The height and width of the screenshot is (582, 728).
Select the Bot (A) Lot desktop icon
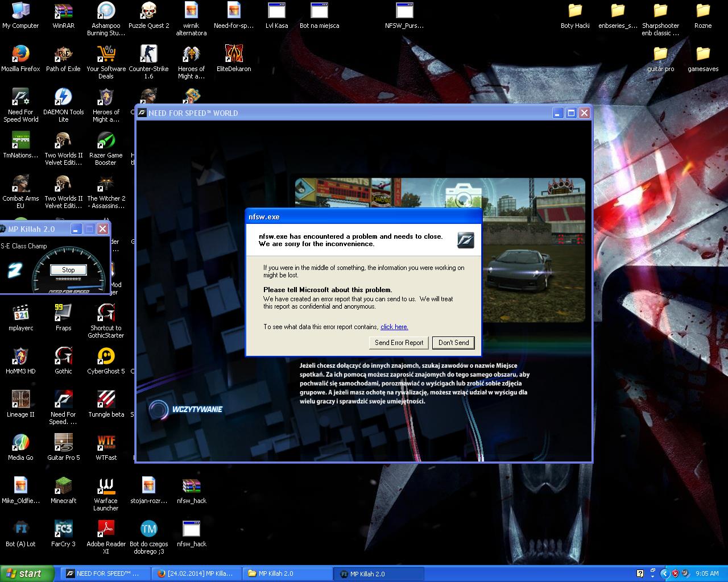pyautogui.click(x=20, y=534)
